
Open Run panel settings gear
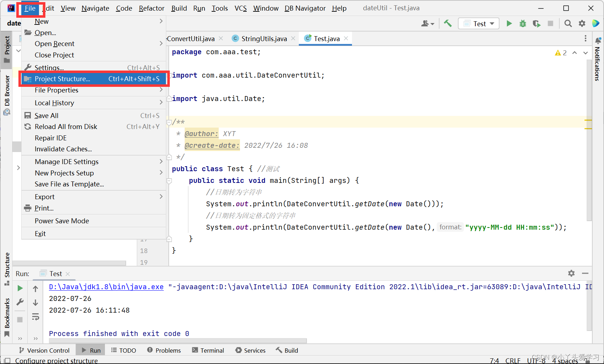coord(571,273)
